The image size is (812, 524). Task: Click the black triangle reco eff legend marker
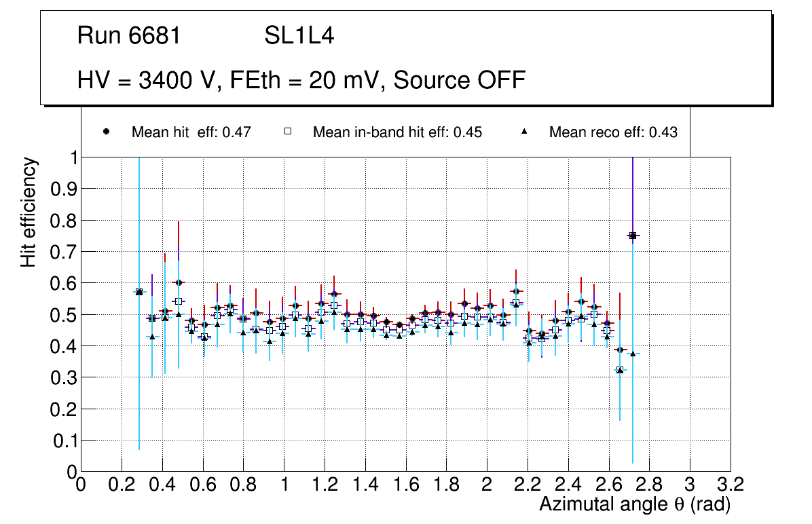point(523,132)
